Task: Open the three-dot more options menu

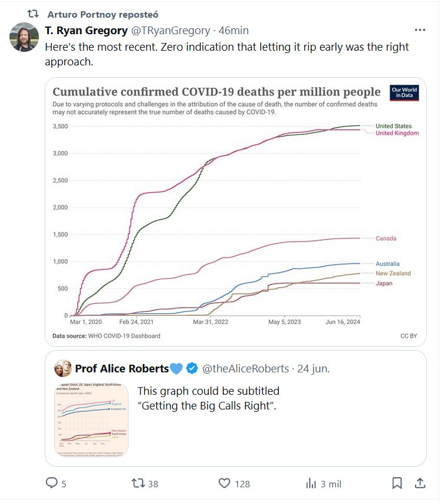Action: tap(420, 30)
